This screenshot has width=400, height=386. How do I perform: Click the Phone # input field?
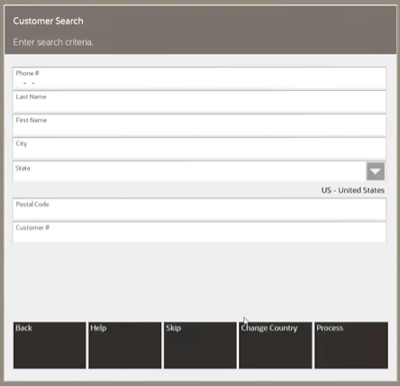click(199, 78)
